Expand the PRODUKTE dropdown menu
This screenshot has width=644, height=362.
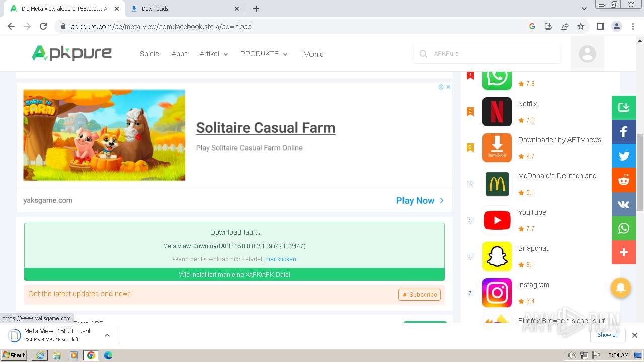[264, 54]
